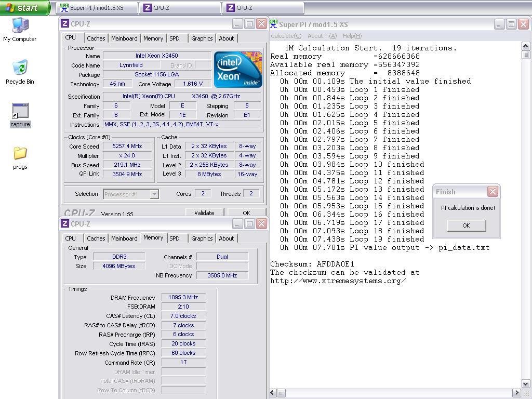
Task: Click the Cycle Time (tRAS) value 20 clocks
Action: pos(183,344)
